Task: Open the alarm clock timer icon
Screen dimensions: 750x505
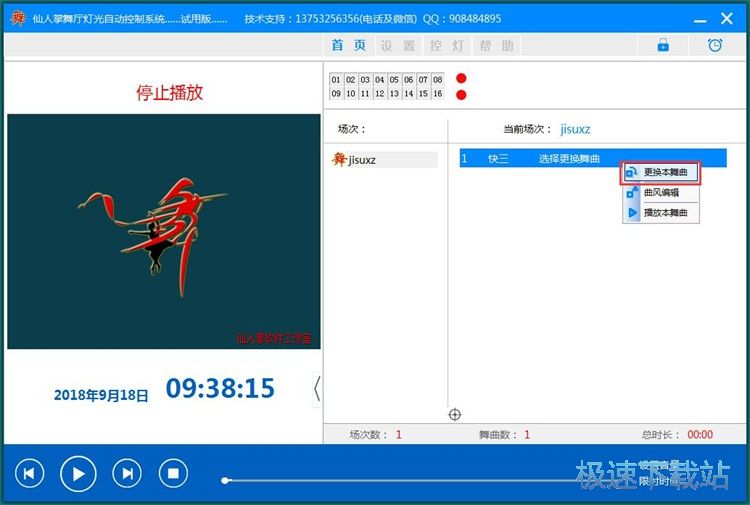Action: pyautogui.click(x=715, y=45)
